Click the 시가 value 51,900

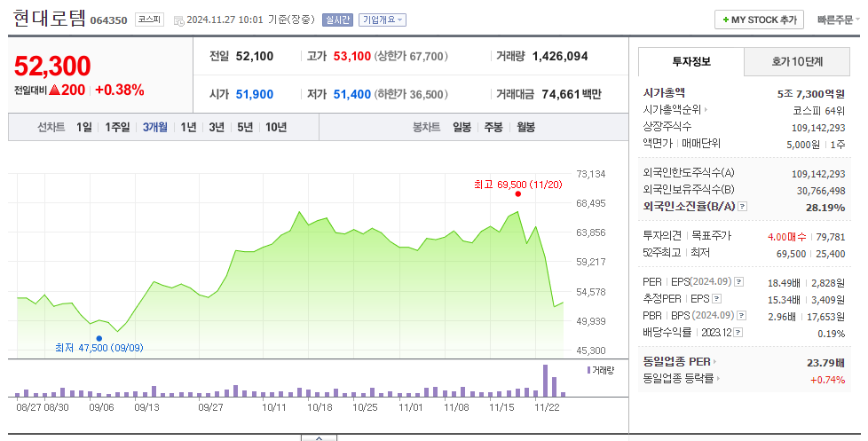click(x=255, y=95)
